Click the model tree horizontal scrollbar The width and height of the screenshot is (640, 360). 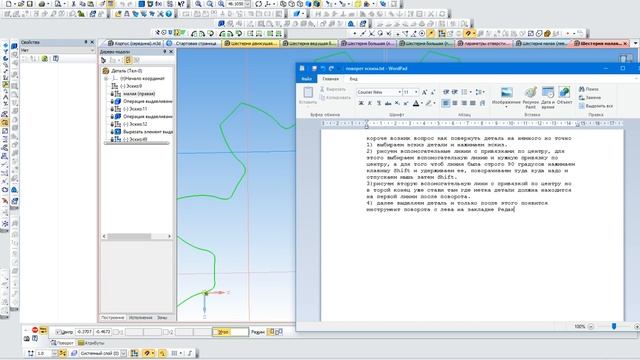tap(137, 236)
